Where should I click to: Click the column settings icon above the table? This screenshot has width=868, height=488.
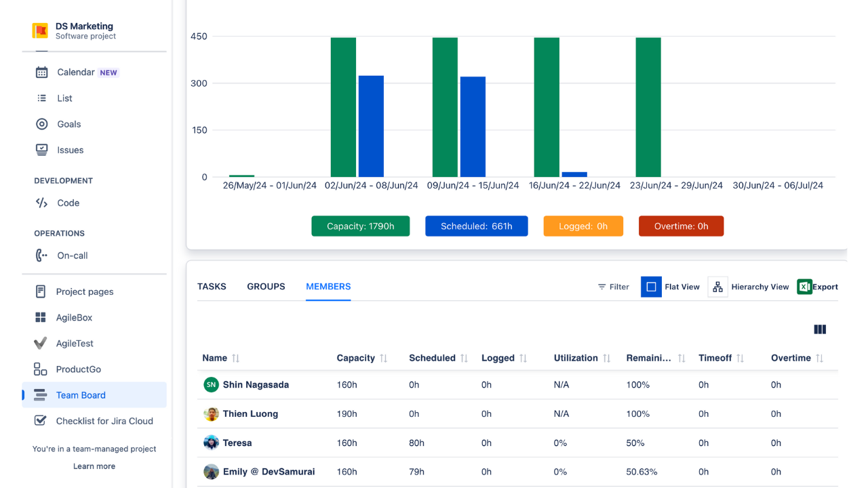tap(820, 329)
